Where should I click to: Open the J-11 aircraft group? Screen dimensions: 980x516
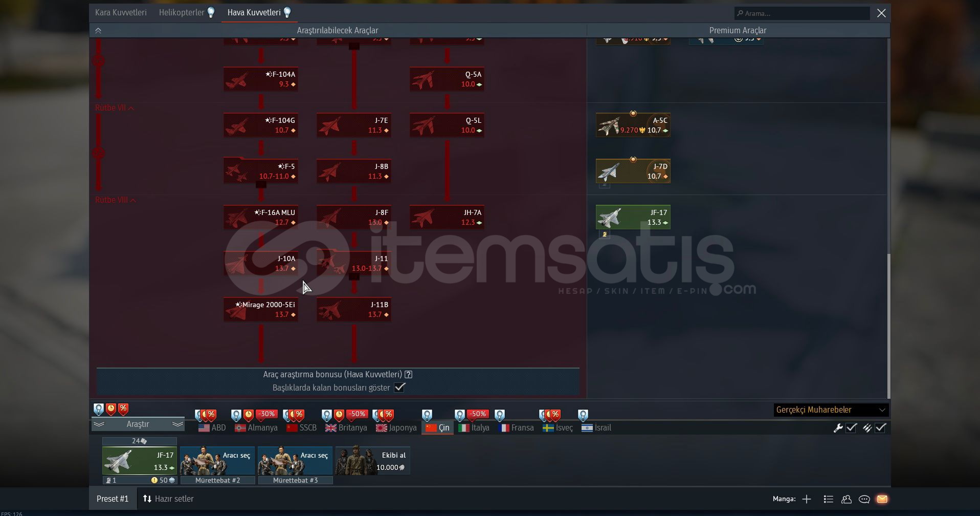coord(354,263)
